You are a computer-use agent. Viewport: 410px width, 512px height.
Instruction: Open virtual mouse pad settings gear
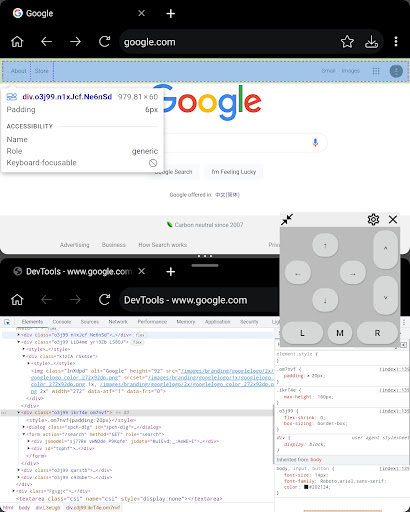[x=373, y=219]
